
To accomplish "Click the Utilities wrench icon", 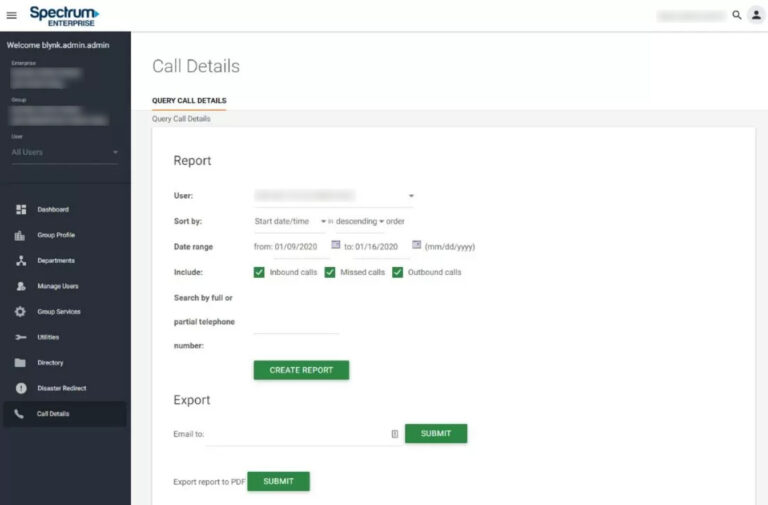I will (x=21, y=337).
